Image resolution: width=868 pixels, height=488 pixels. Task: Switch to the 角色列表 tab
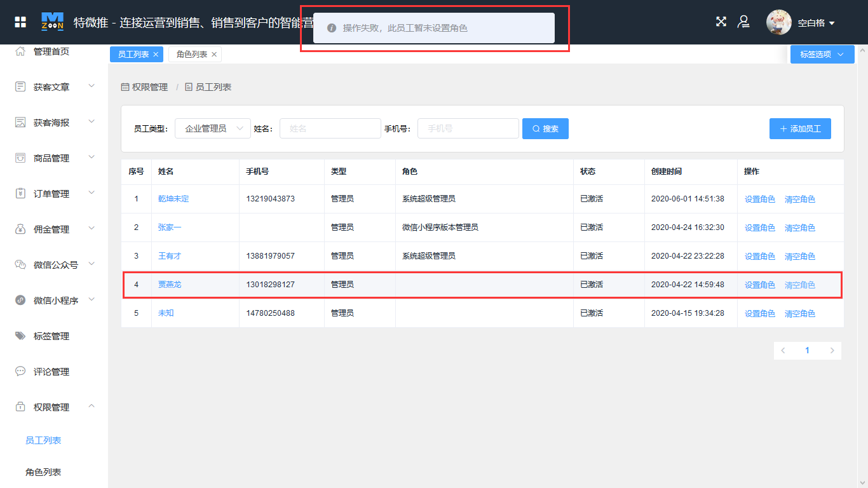point(192,55)
